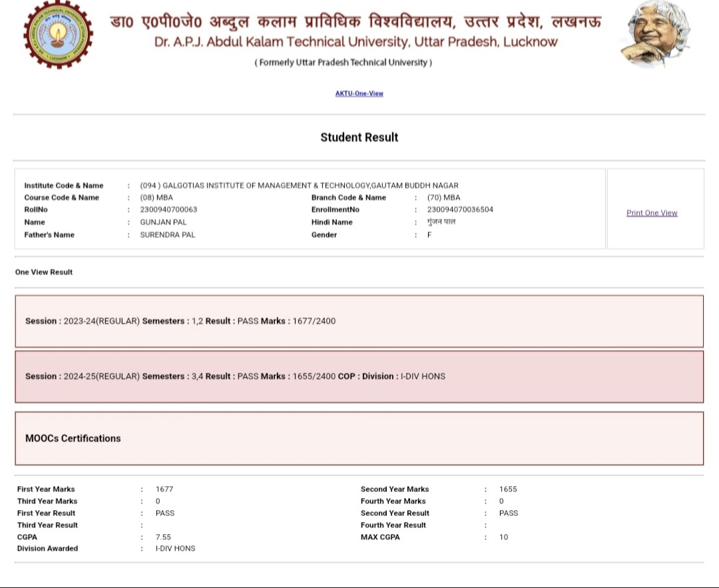Viewport: 719px width, 588px height.
Task: Click the CGPA value 7.55
Action: [163, 537]
